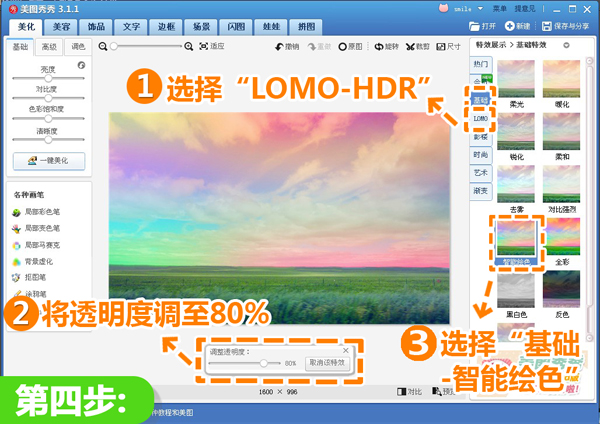
Task: Switch to the 文字 tab
Action: pos(131,27)
